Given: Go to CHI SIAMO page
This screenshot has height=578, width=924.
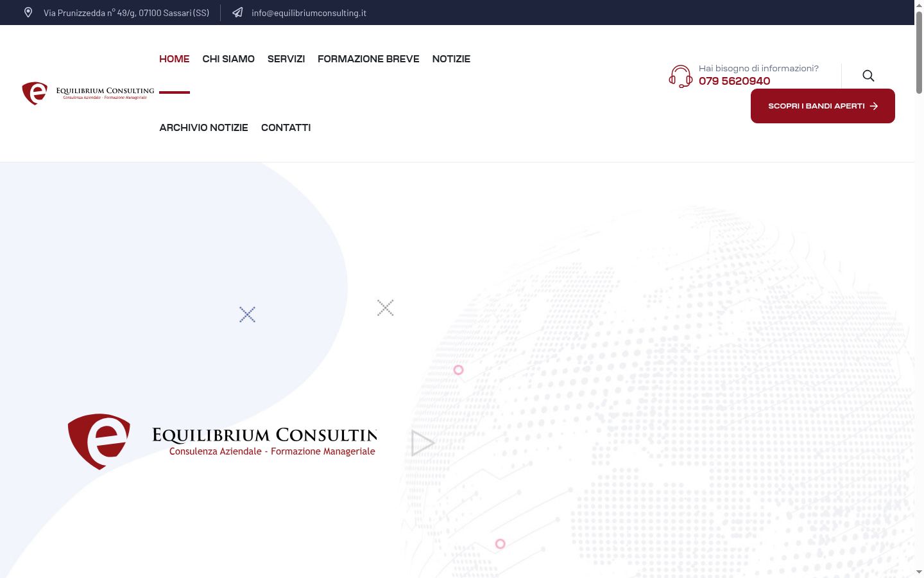Looking at the screenshot, I should pyautogui.click(x=228, y=59).
